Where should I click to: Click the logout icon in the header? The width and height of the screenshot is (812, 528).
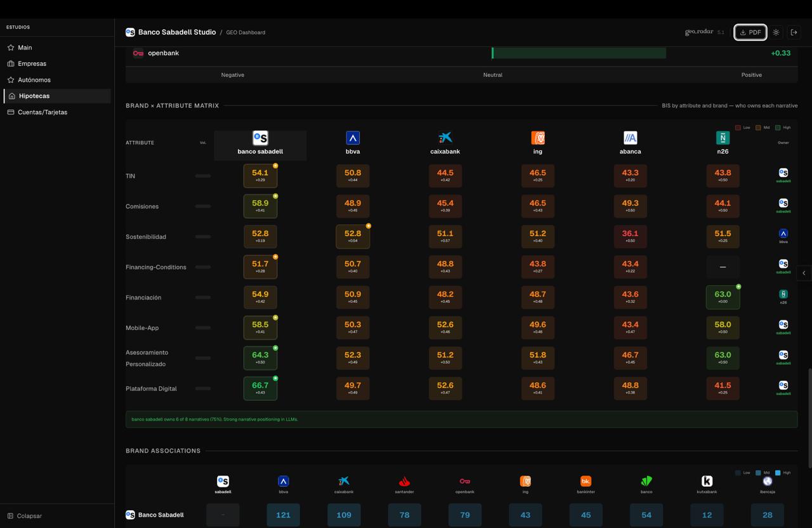click(x=794, y=32)
